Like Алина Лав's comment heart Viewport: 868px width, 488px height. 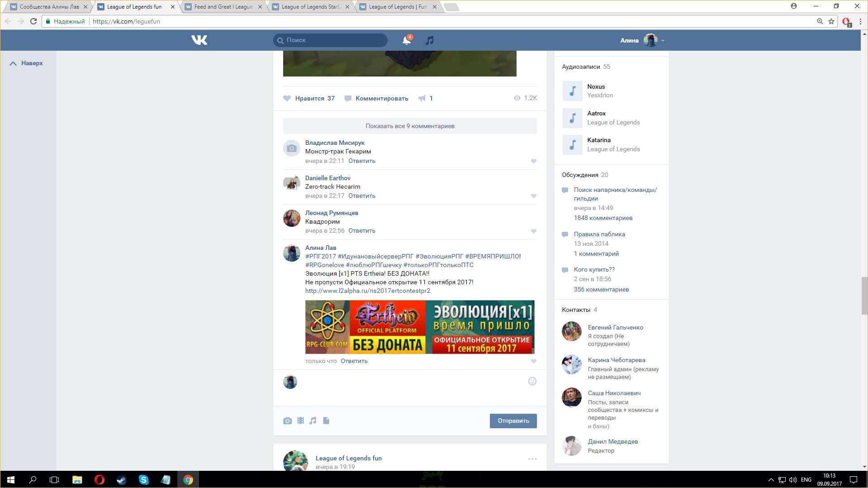[x=534, y=361]
